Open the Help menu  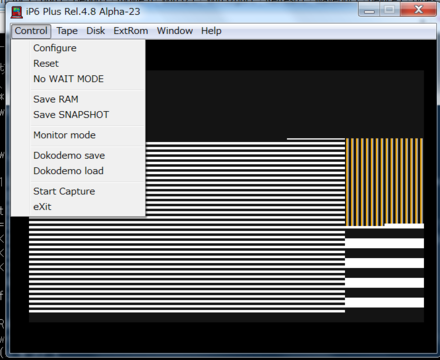[211, 31]
